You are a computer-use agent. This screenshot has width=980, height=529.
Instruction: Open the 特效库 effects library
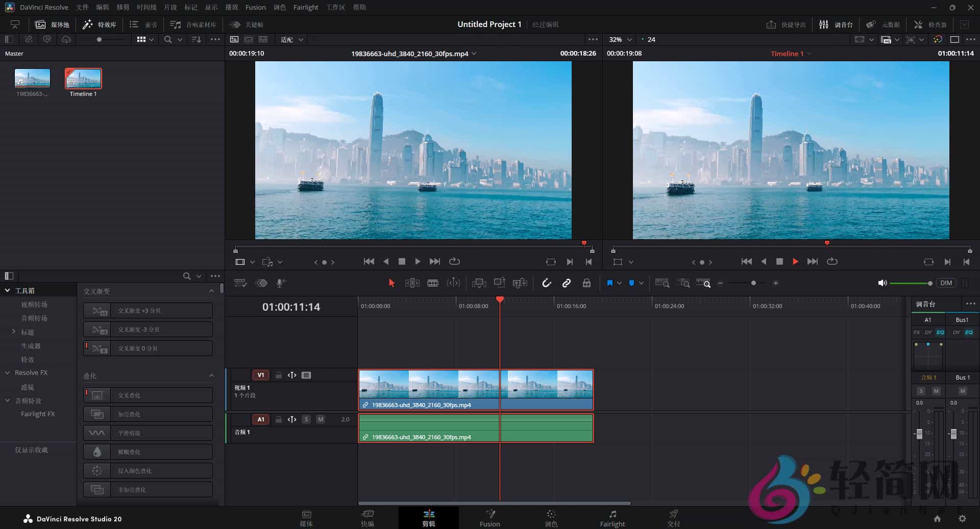(99, 24)
